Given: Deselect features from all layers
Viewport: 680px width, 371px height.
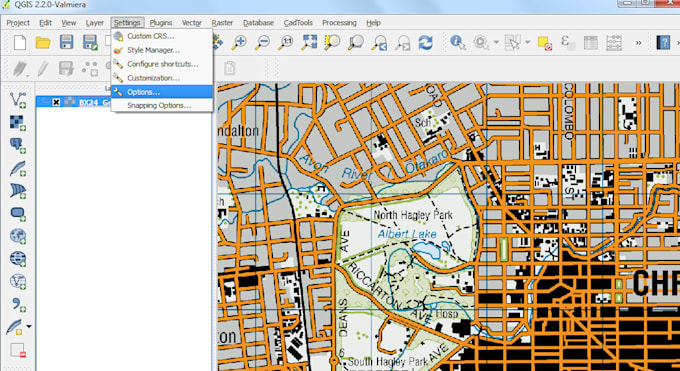Looking at the screenshot, I should 545,43.
